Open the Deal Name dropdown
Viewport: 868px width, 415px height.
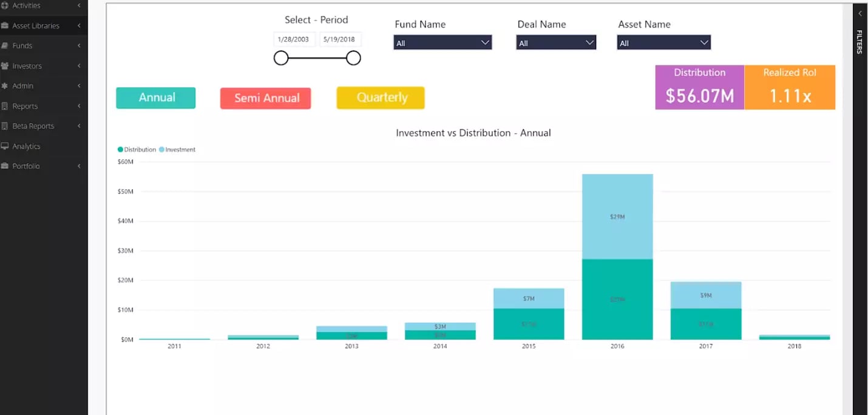[x=556, y=42]
